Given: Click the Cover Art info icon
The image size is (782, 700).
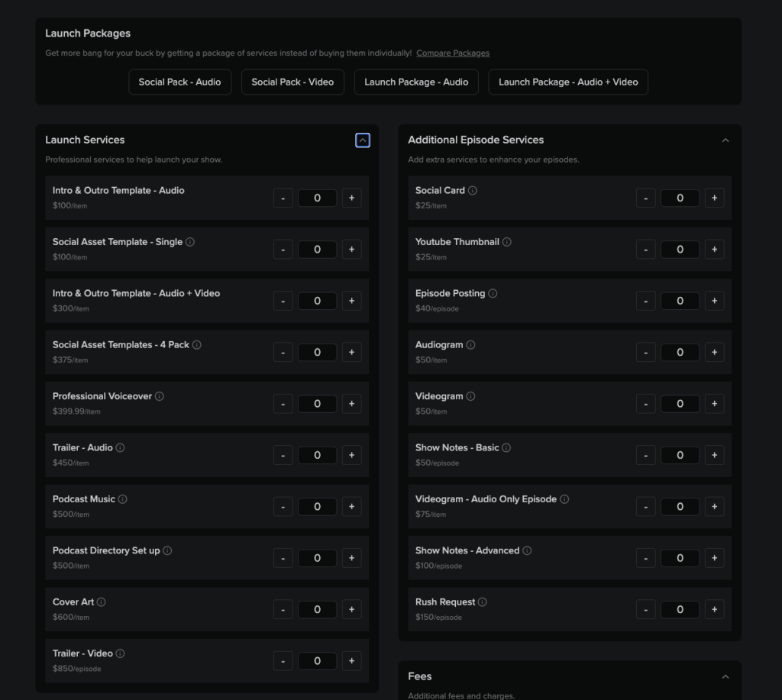Looking at the screenshot, I should pos(102,602).
